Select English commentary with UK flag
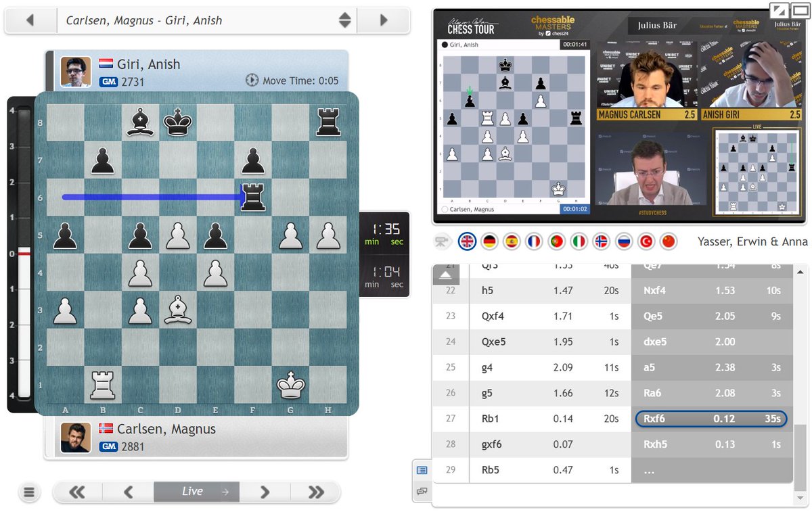Image resolution: width=812 pixels, height=514 pixels. tap(467, 241)
